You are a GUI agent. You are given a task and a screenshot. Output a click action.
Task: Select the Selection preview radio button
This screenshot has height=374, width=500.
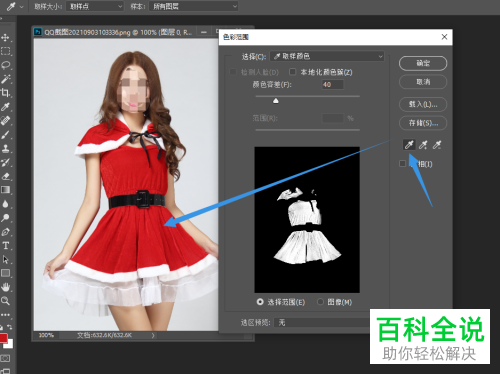[x=260, y=302]
